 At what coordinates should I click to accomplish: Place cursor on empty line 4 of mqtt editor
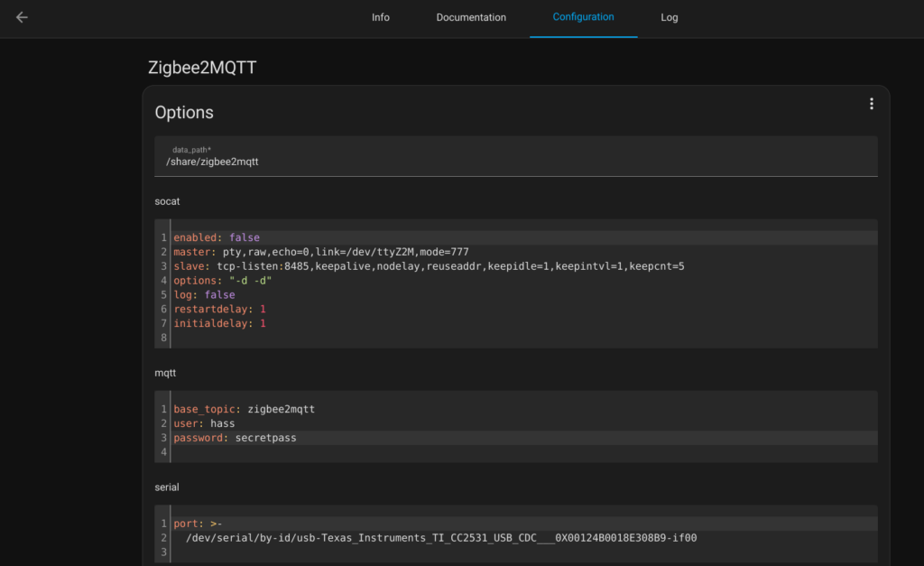click(x=523, y=452)
